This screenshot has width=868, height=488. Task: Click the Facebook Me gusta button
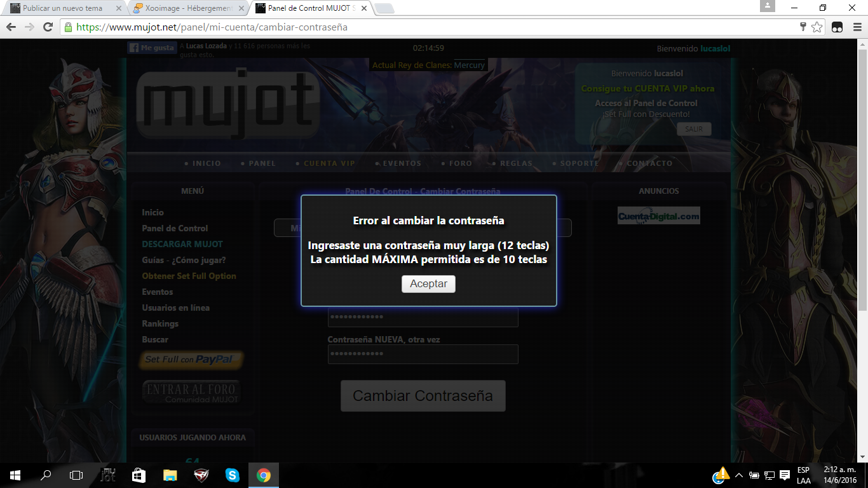152,48
